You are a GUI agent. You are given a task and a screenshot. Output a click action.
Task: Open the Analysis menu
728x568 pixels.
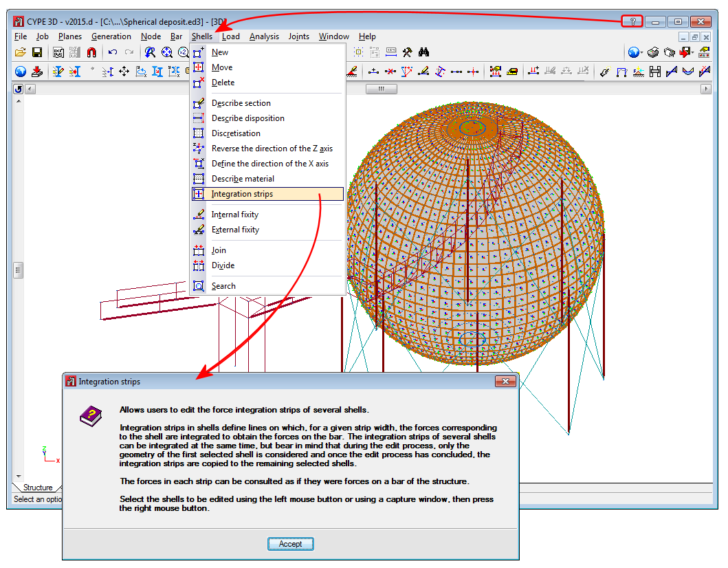coord(264,36)
